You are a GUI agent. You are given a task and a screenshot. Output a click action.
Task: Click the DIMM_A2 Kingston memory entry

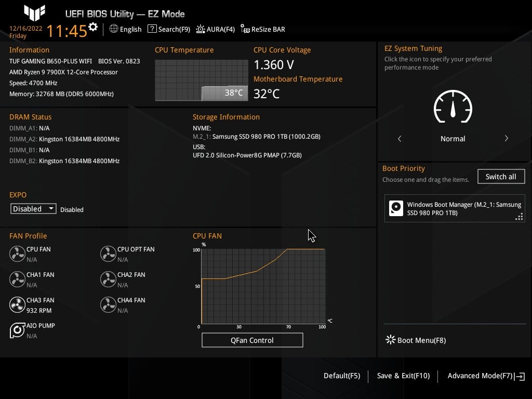pos(64,139)
